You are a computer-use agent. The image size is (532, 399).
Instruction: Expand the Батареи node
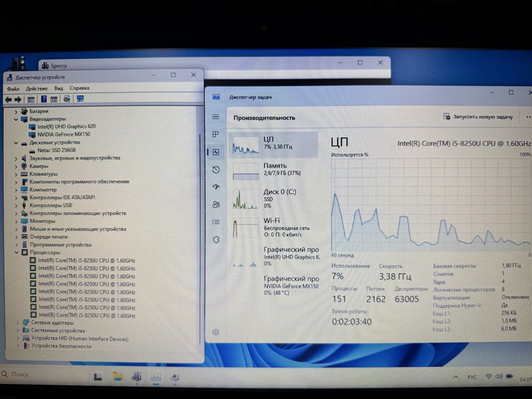click(15, 111)
